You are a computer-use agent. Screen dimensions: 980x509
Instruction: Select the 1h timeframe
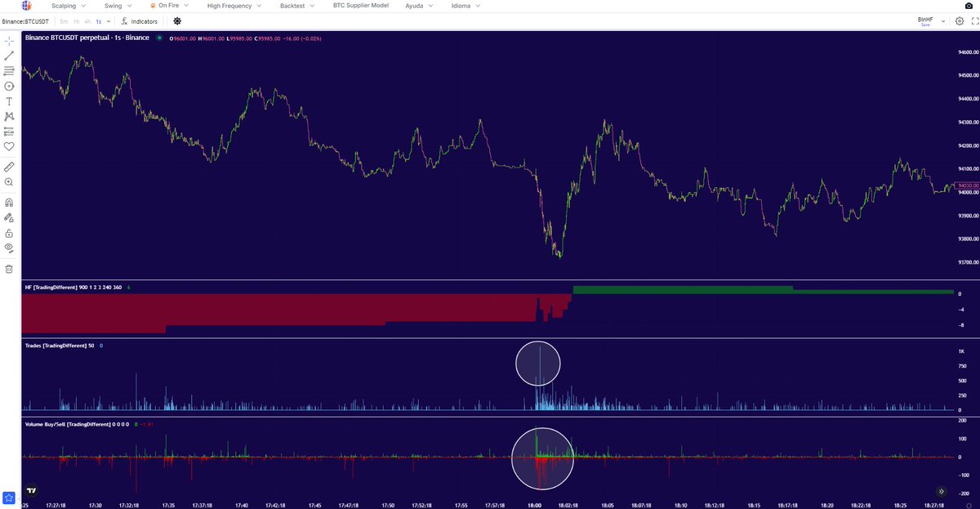76,21
